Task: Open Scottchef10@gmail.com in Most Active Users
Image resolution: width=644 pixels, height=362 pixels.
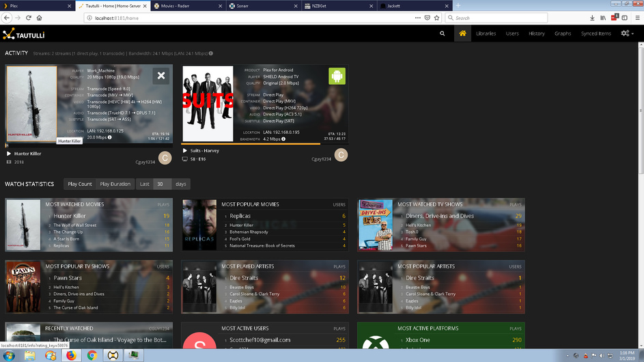Action: [x=260, y=340]
